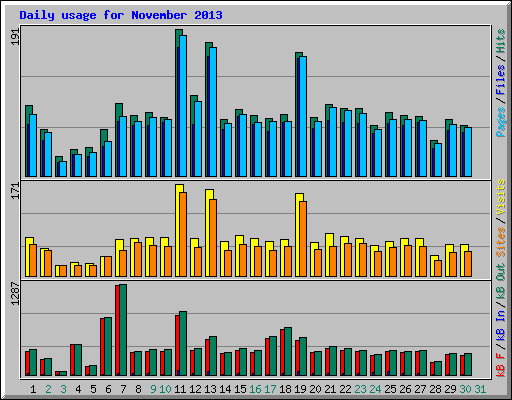Click the Sites legend label
The image size is (512, 400).
[500, 242]
